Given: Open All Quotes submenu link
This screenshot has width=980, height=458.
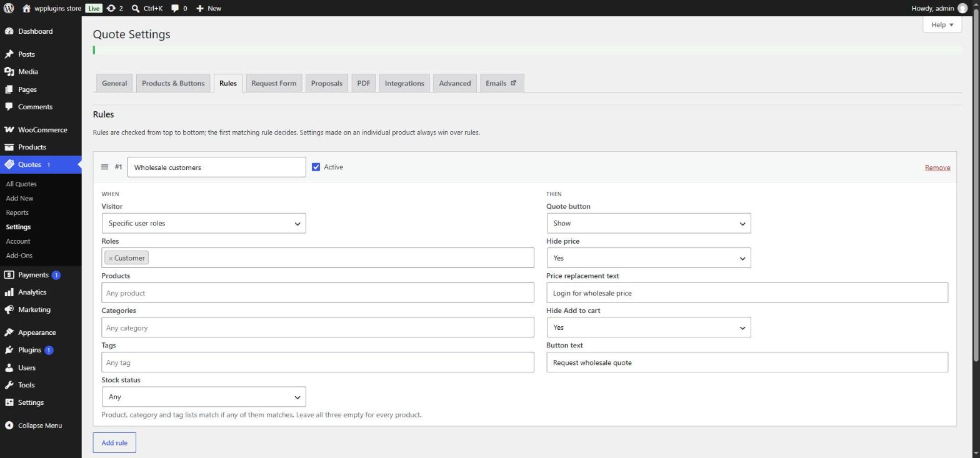Looking at the screenshot, I should pos(21,184).
